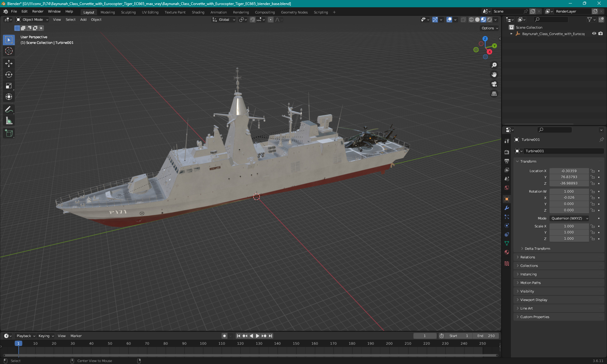Open the outliner filter dropdown
The image size is (607, 364).
tap(591, 20)
